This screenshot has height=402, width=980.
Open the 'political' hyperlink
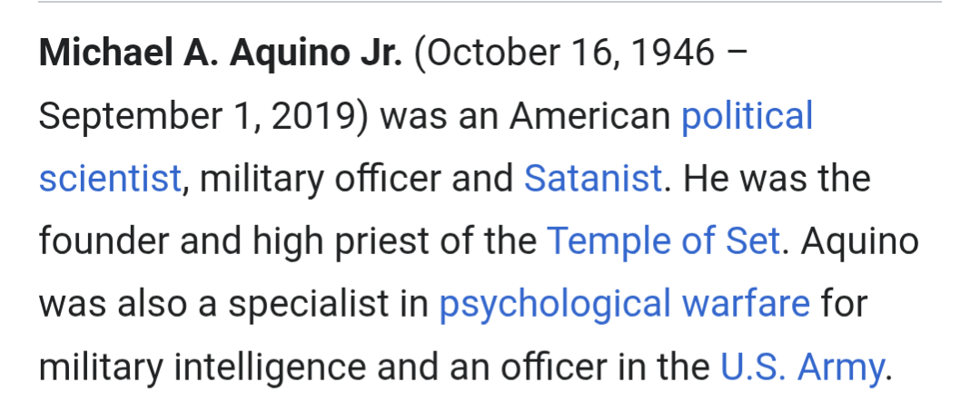tap(747, 117)
